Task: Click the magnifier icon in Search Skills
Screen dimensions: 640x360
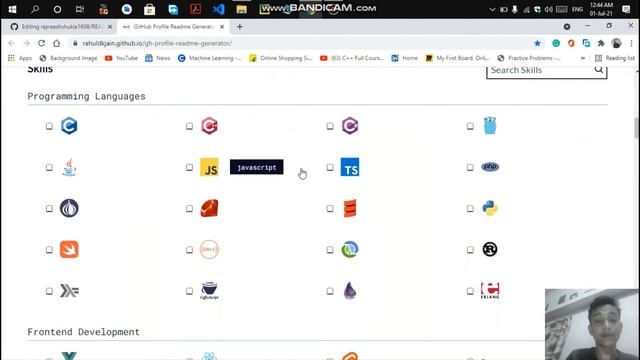Action: pyautogui.click(x=598, y=70)
